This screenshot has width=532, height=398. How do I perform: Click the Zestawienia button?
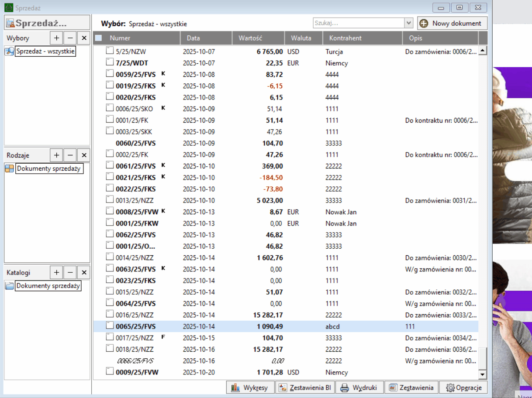(x=412, y=388)
